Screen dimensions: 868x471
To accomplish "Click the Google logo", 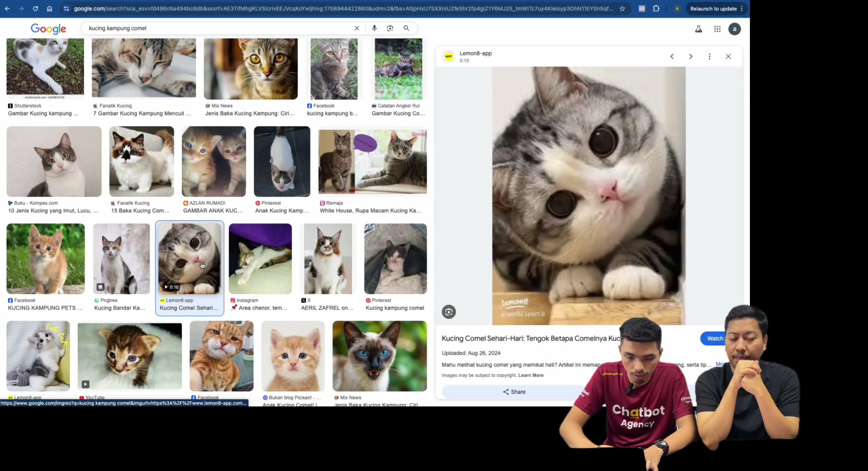I will [48, 29].
